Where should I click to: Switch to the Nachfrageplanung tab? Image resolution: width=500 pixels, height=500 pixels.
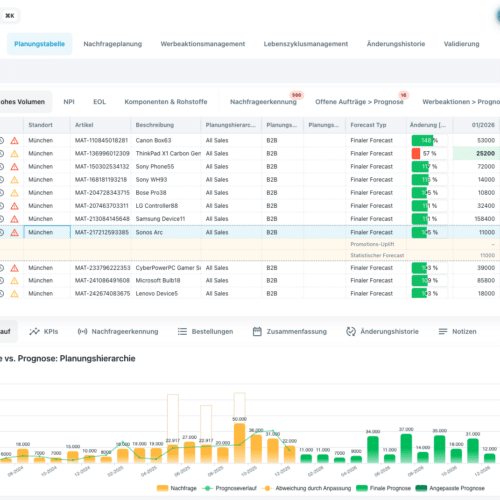113,44
